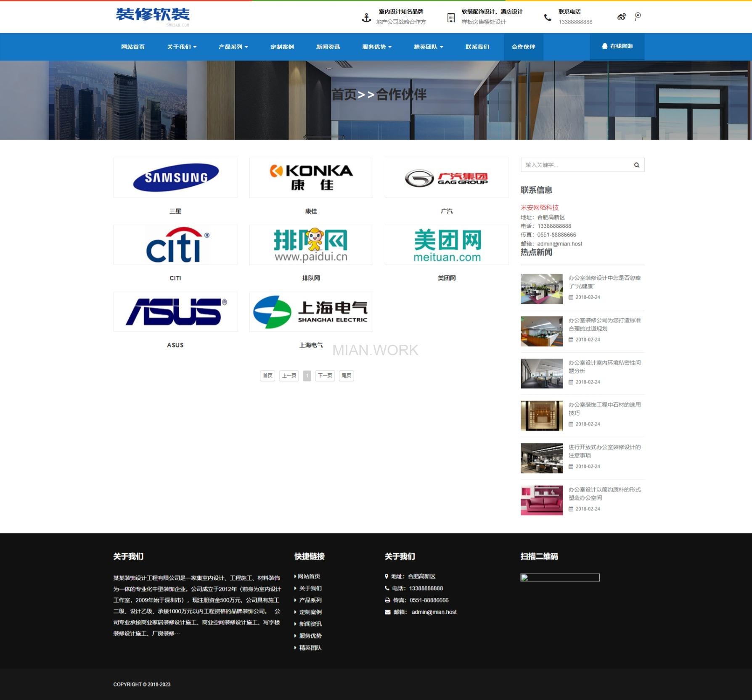Click the bell icon on 在线咨询
Image resolution: width=752 pixels, height=700 pixels.
tap(604, 46)
